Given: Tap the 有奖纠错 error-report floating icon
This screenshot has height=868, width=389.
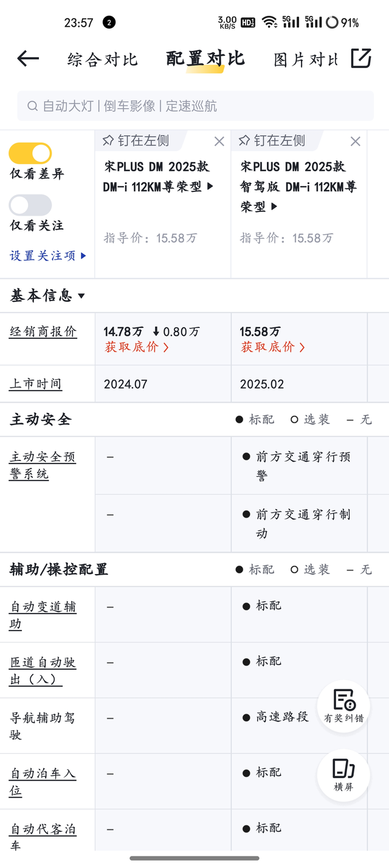Looking at the screenshot, I should [343, 705].
